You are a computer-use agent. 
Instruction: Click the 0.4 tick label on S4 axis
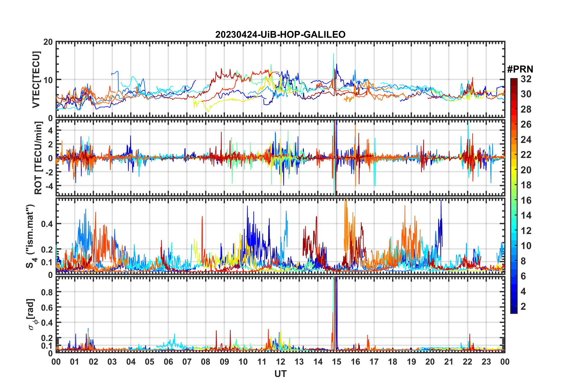[47, 224]
